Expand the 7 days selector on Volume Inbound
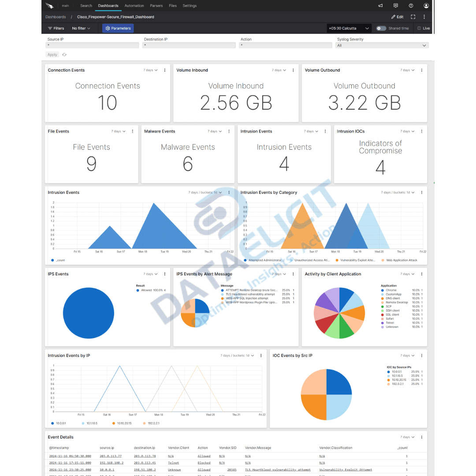The height and width of the screenshot is (476, 476). click(279, 70)
